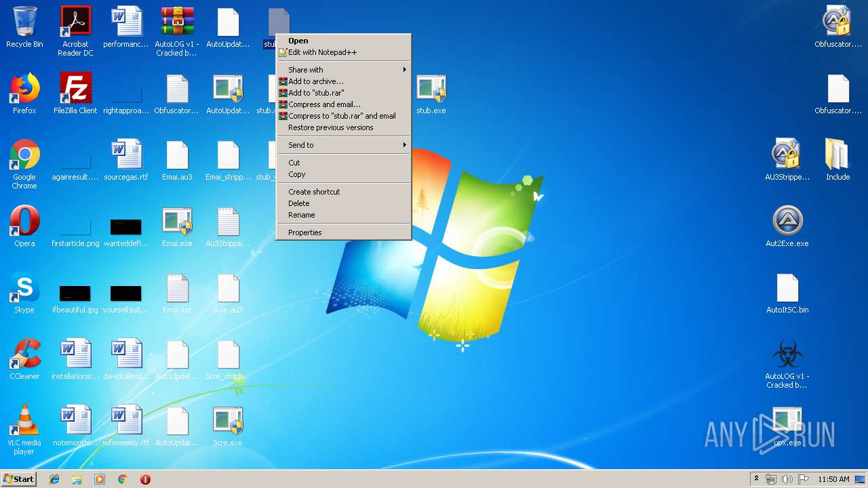Open Properties from context menu
This screenshot has height=488, width=868.
tap(344, 232)
